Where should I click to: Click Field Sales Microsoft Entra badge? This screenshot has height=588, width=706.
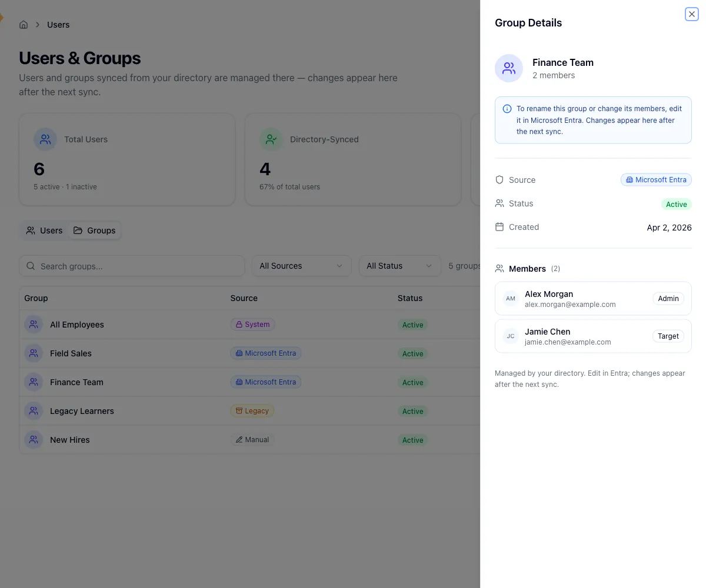(x=265, y=353)
